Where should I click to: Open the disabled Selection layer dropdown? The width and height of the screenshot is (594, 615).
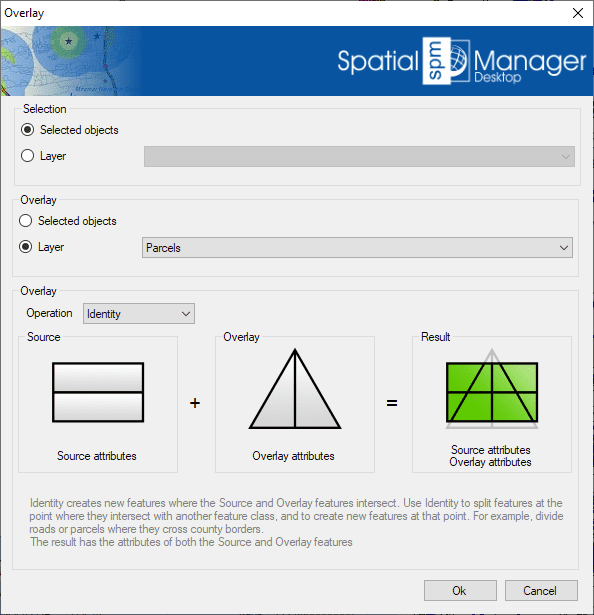pyautogui.click(x=359, y=156)
